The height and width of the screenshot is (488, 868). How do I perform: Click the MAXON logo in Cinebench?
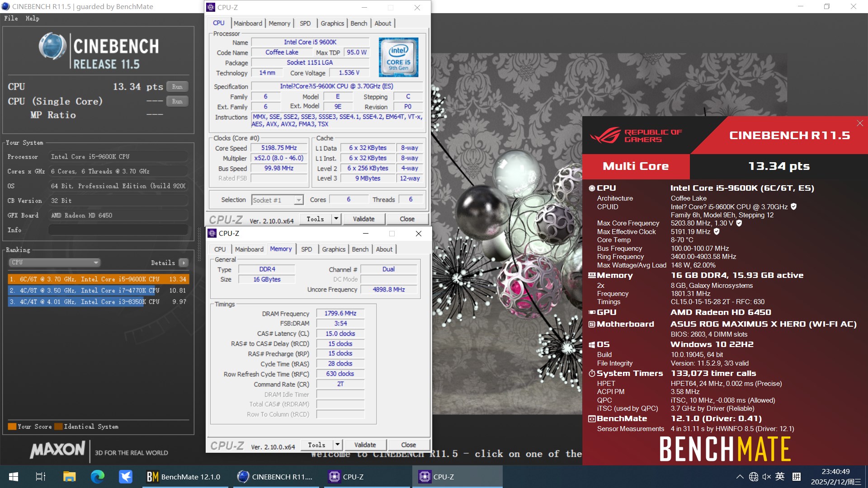[57, 450]
